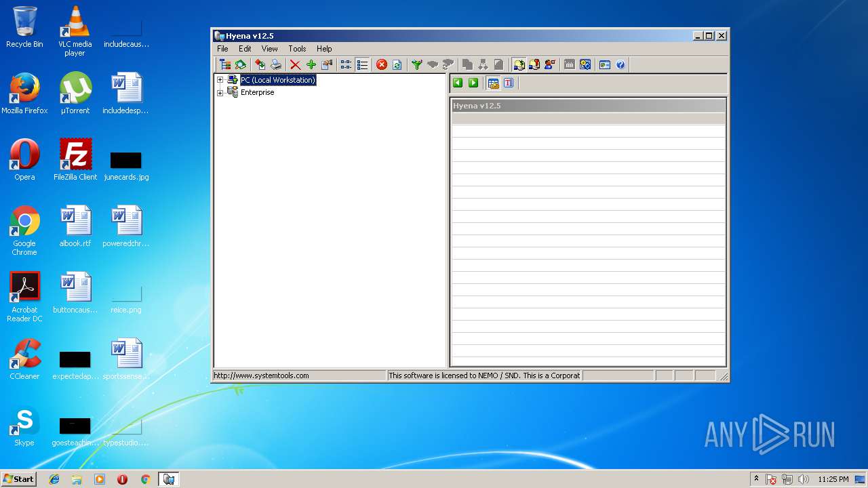Click the 11:25 PM system clock
868x488 pixels.
point(833,479)
